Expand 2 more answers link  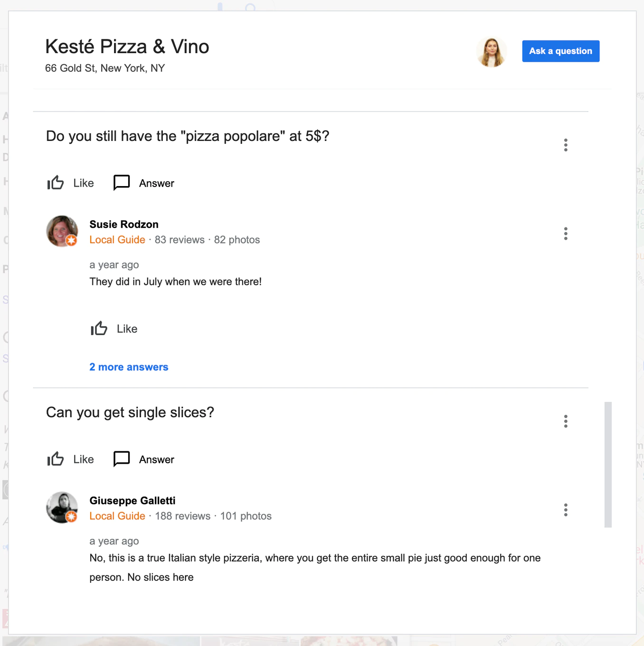pyautogui.click(x=129, y=367)
